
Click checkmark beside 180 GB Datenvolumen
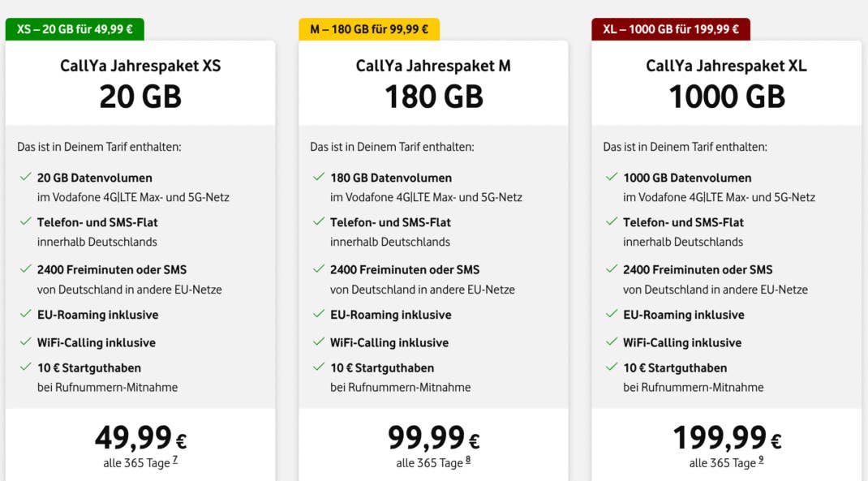point(318,177)
